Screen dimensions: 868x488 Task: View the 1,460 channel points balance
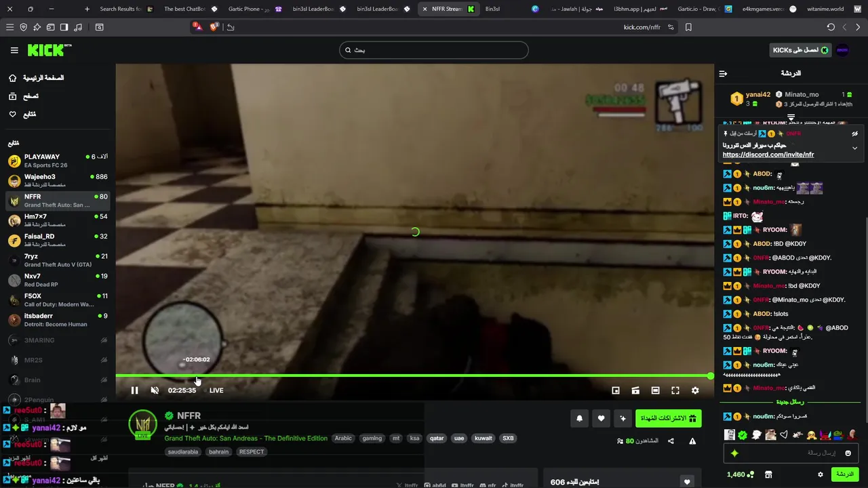(x=741, y=474)
